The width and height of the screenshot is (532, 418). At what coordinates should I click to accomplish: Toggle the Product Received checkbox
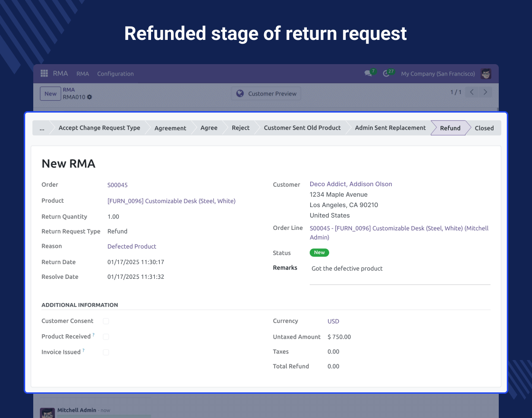point(106,337)
